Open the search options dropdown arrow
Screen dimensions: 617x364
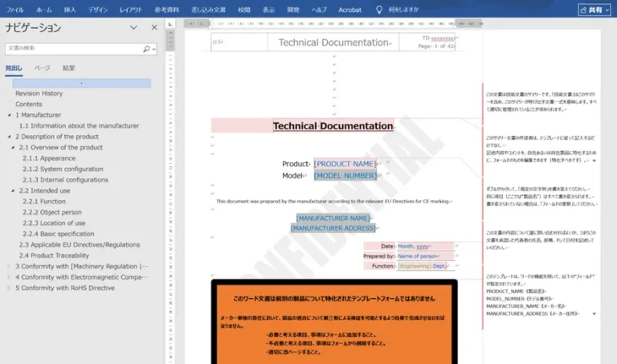154,49
